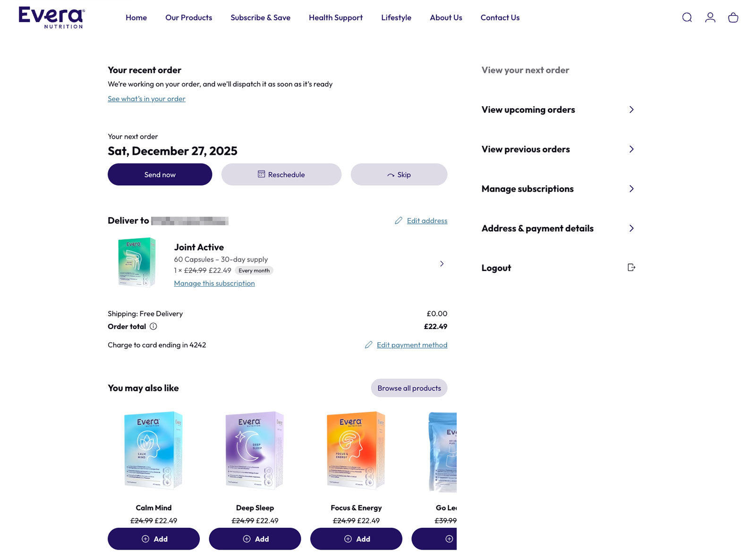Open the search icon in header

(x=687, y=17)
